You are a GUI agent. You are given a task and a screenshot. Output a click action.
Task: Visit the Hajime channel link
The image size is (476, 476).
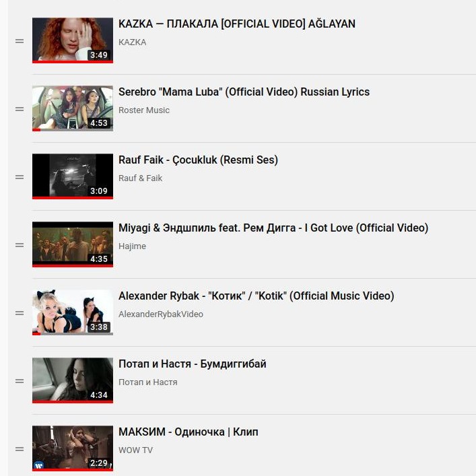tap(132, 246)
